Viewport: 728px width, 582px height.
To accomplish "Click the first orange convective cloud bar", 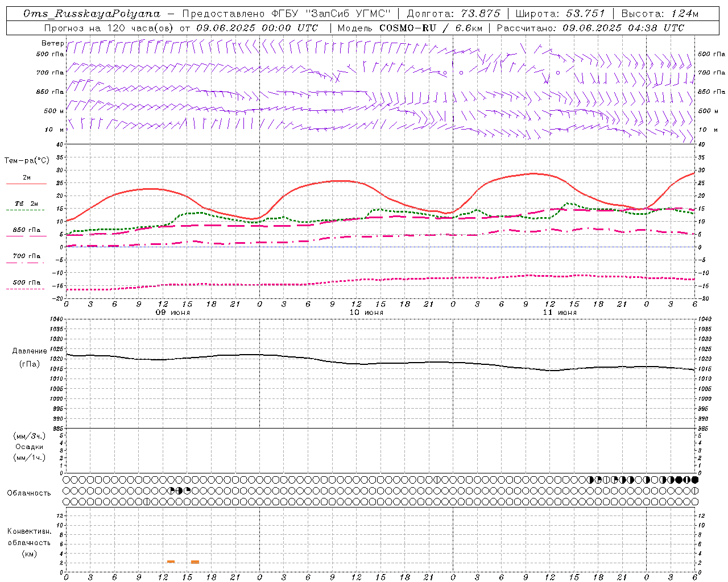I will pyautogui.click(x=171, y=562).
